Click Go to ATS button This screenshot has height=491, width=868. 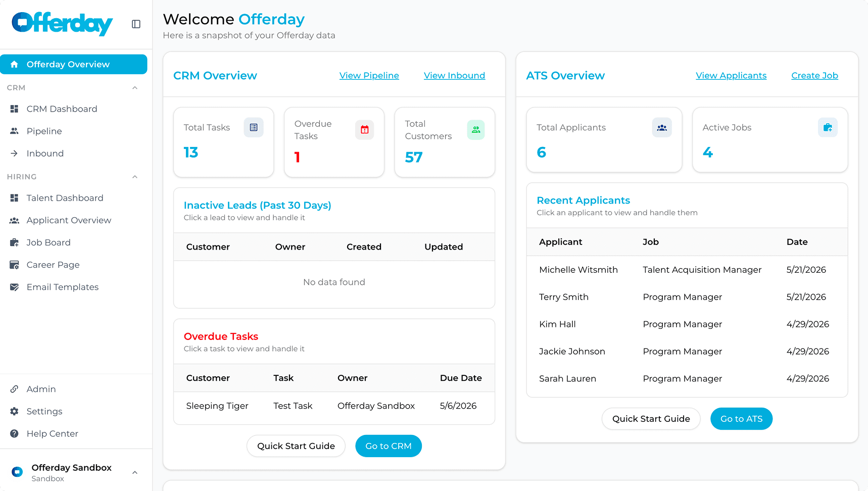[x=741, y=419]
